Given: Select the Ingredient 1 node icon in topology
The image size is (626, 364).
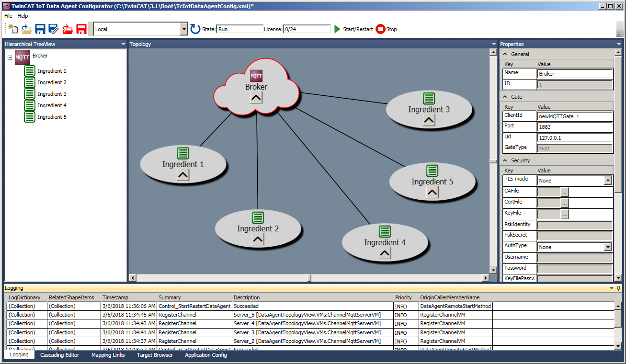Looking at the screenshot, I should pos(183,153).
